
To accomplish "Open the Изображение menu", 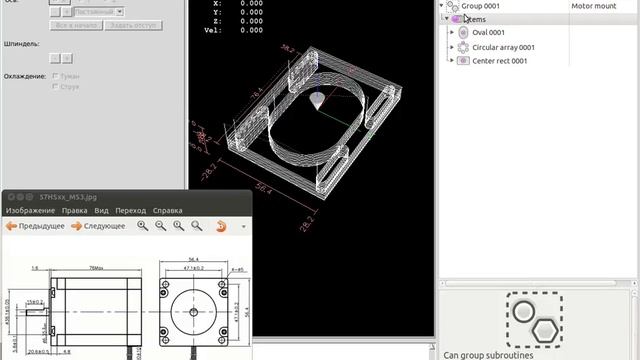I will [30, 211].
